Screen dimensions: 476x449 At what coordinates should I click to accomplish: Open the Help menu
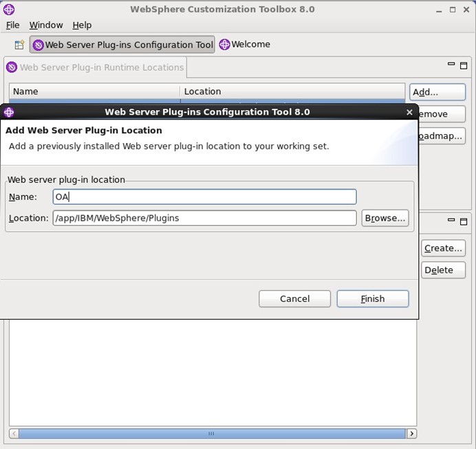[x=82, y=25]
